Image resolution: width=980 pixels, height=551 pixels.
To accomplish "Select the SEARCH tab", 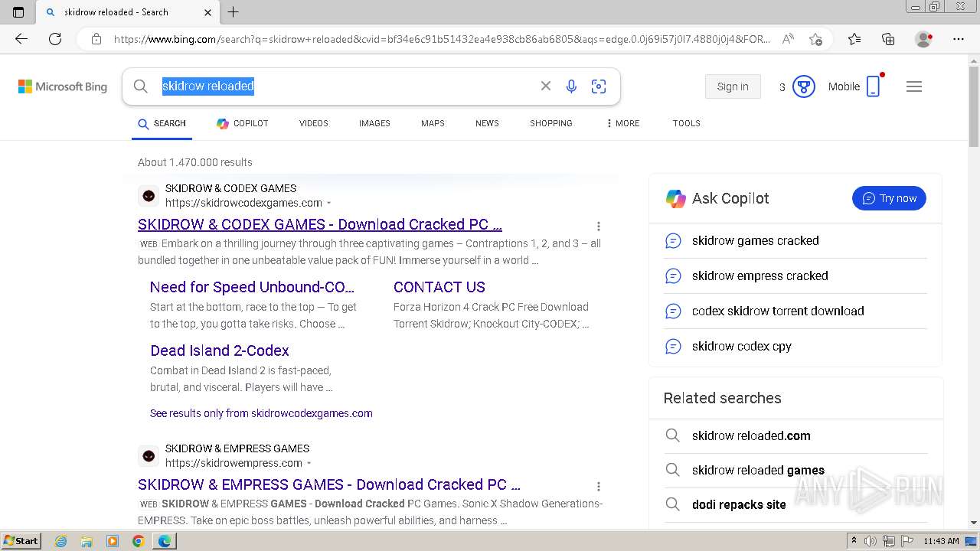I will 162,123.
